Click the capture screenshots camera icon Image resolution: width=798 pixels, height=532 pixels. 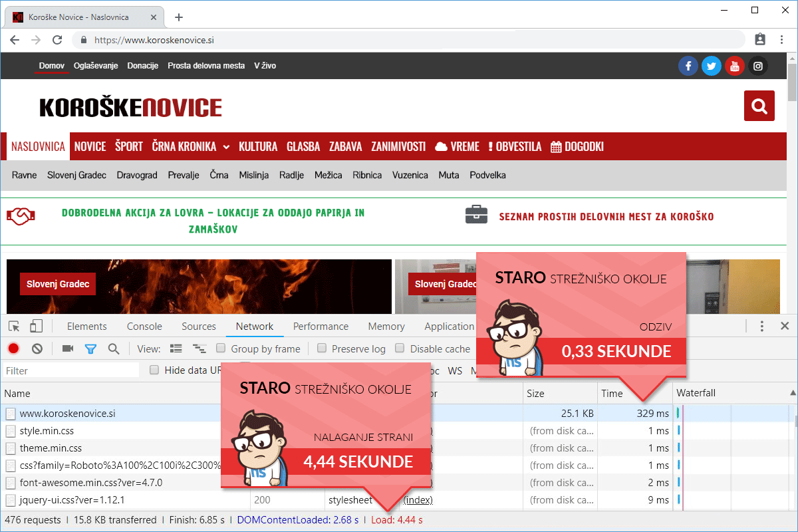point(67,348)
